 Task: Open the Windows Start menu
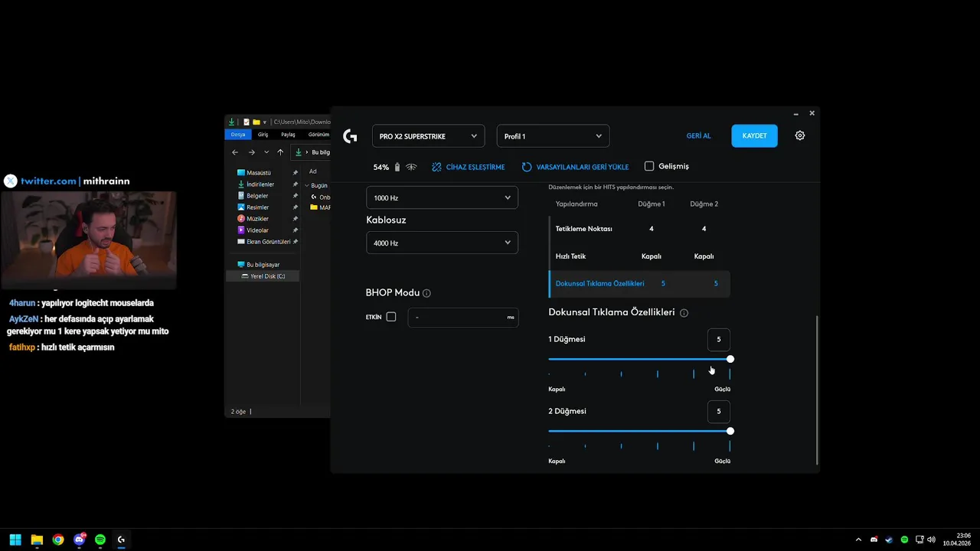pos(15,540)
